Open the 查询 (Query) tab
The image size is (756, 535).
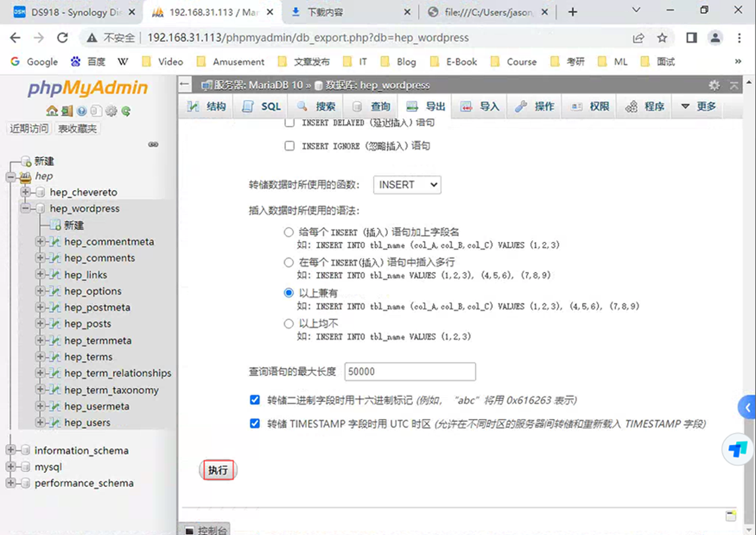[x=371, y=107]
